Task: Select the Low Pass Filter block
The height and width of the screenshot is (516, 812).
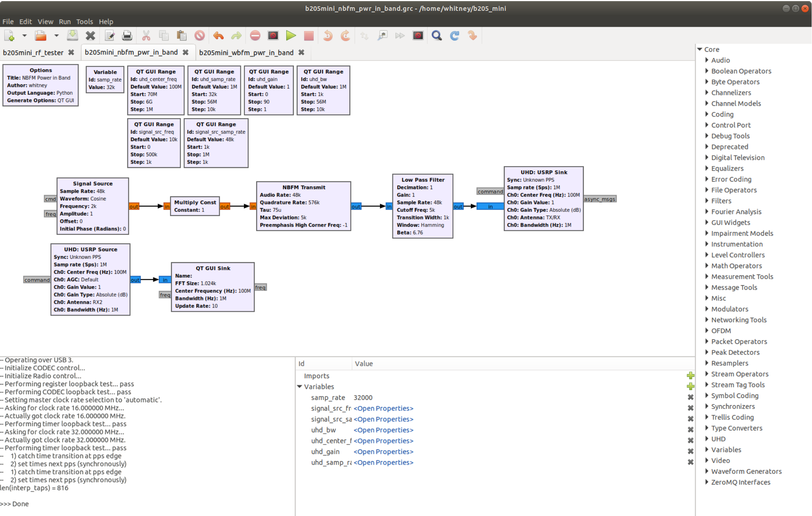Action: (423, 206)
